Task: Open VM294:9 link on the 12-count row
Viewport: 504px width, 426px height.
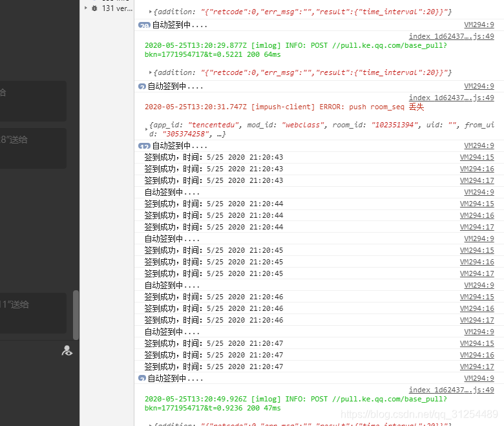Action: tap(479, 145)
